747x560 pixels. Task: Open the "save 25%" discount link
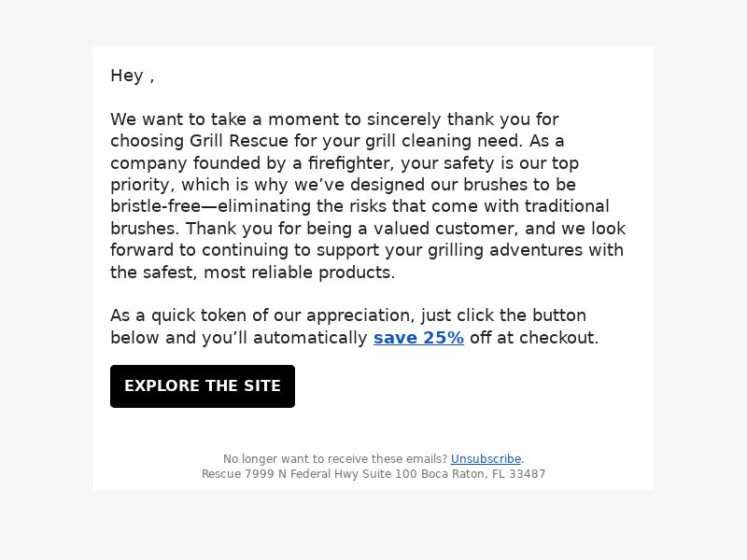[418, 338]
